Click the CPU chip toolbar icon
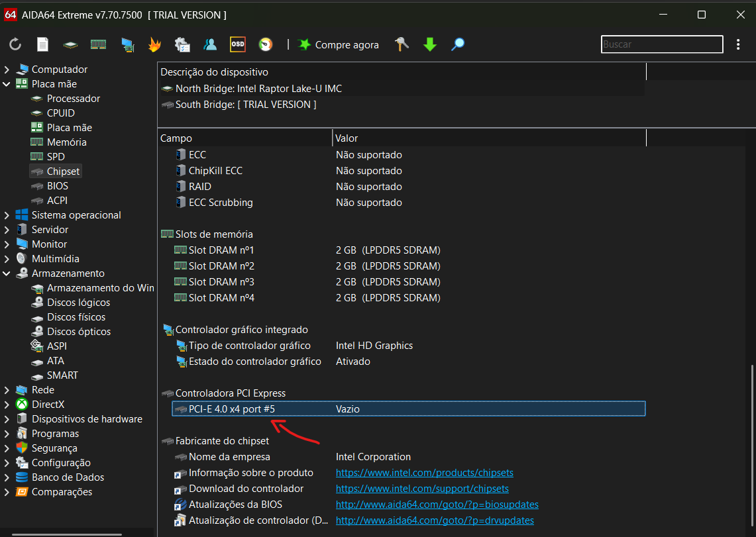The image size is (756, 537). coord(70,45)
